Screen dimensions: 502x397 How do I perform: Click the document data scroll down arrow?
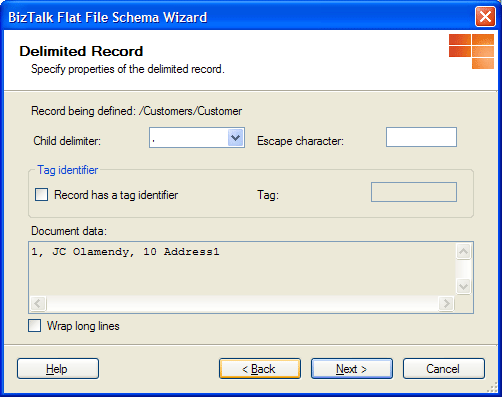pyautogui.click(x=463, y=286)
